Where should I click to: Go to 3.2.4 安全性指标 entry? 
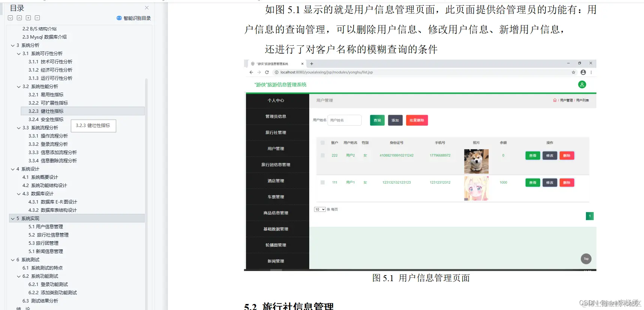tap(46, 120)
